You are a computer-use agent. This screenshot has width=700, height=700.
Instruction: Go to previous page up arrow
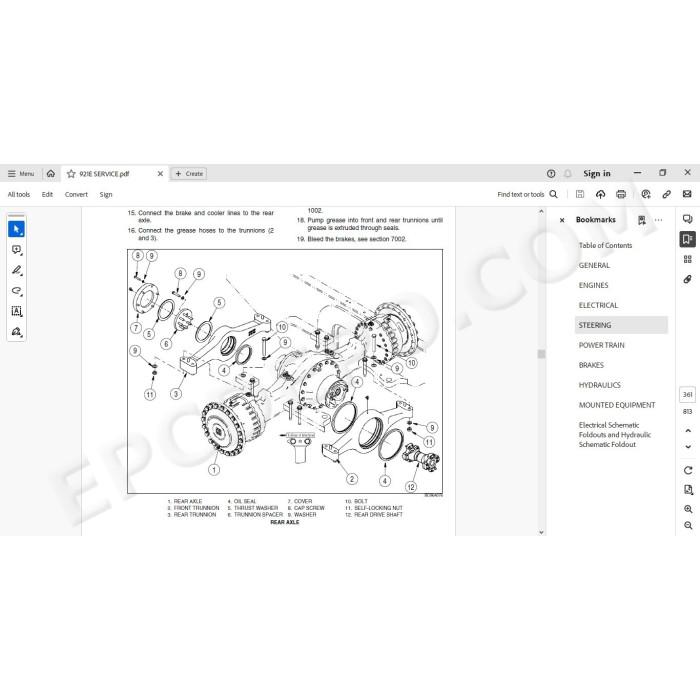(688, 431)
